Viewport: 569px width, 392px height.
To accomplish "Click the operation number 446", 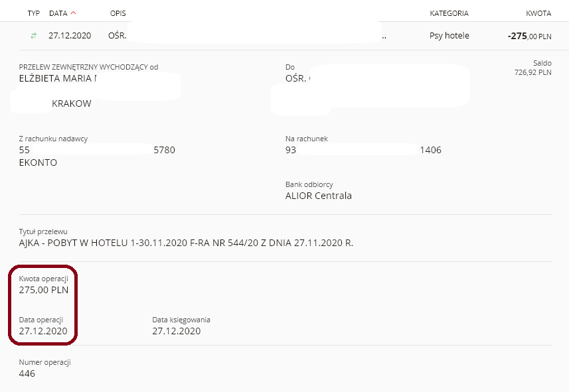I will tap(27, 373).
